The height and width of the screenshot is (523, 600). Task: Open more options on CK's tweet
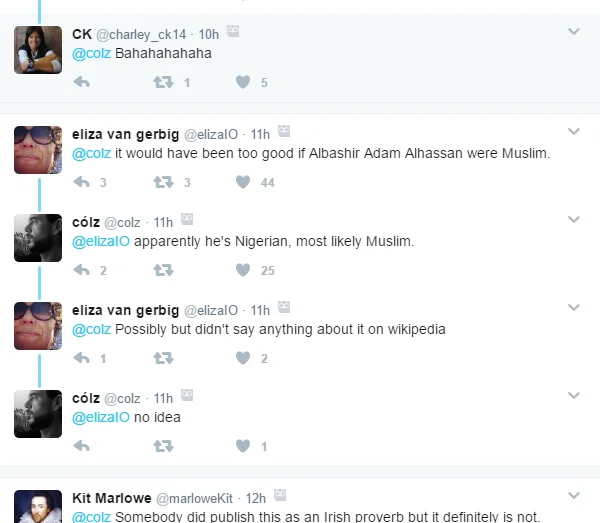tap(574, 31)
